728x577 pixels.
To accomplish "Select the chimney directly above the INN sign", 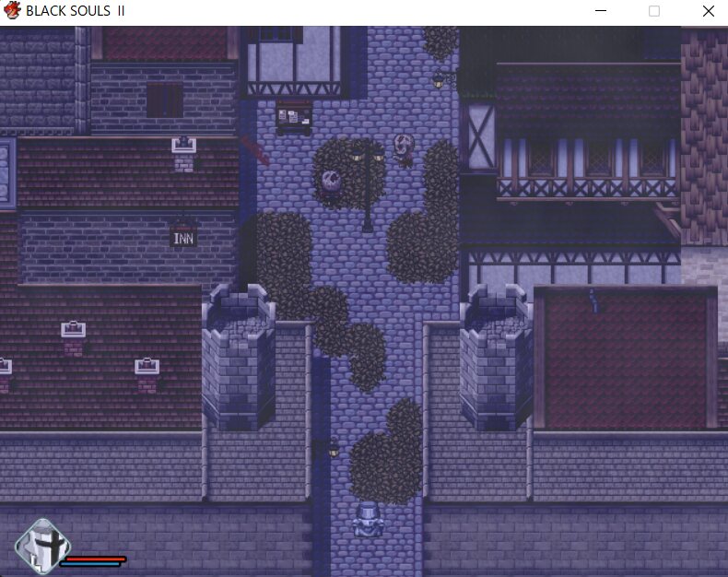I will pos(184,154).
